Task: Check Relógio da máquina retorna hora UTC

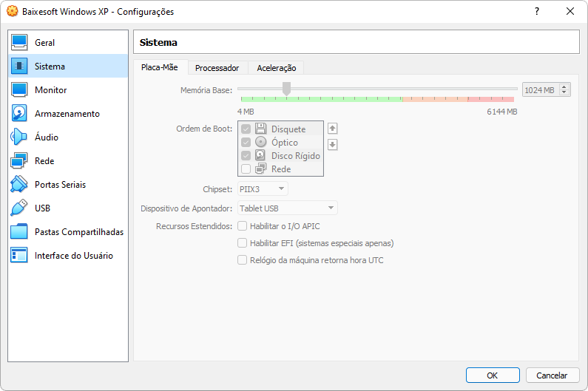Action: coord(243,259)
